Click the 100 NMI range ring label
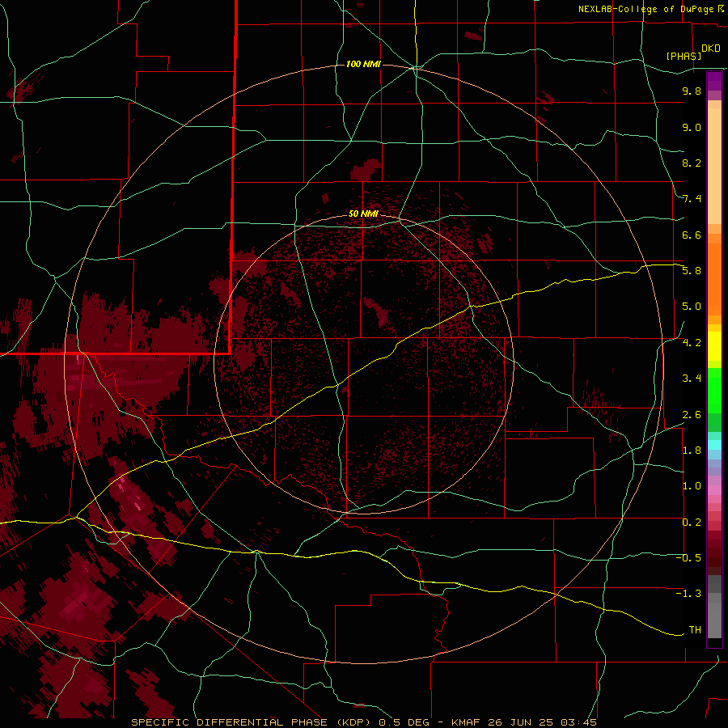This screenshot has height=728, width=728. click(x=363, y=64)
